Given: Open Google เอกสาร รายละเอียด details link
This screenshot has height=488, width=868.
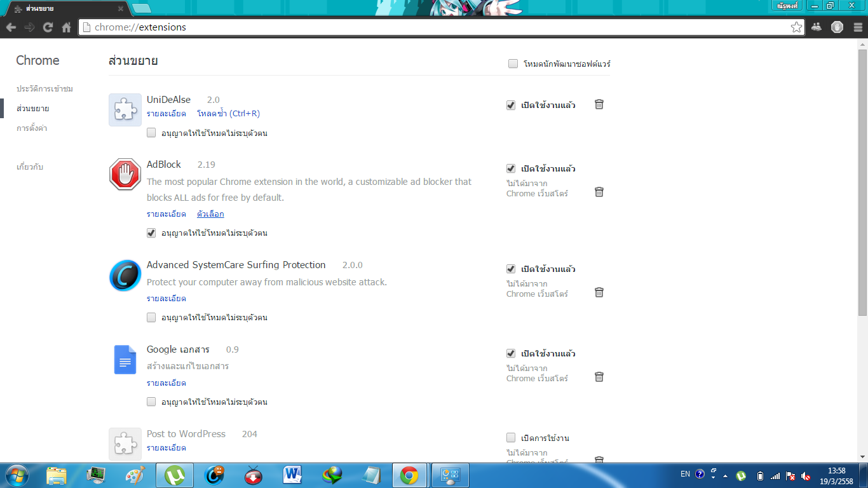Looking at the screenshot, I should (x=166, y=383).
